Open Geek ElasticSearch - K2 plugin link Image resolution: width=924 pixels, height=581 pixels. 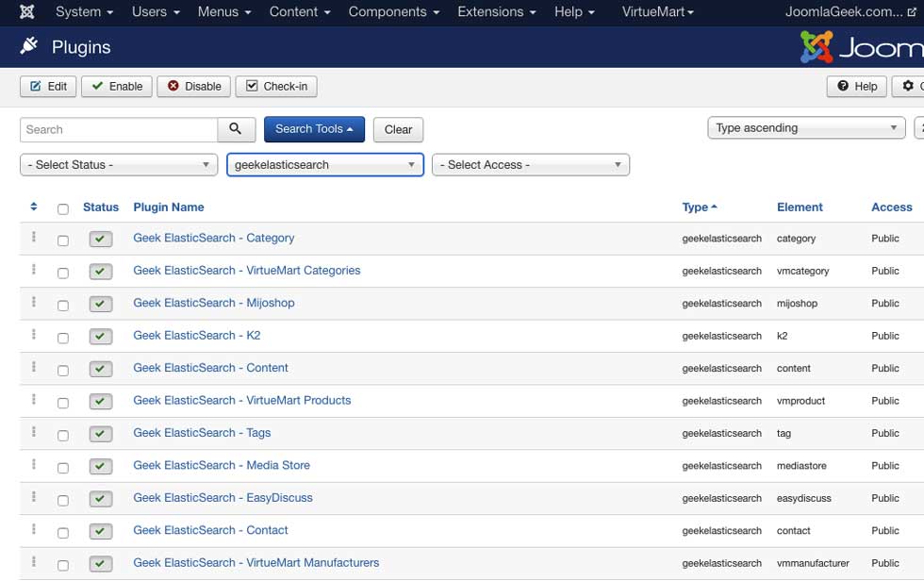[x=197, y=335]
